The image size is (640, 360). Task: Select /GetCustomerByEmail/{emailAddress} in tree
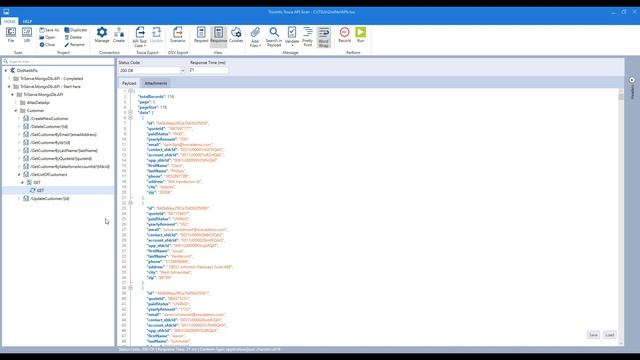[63, 134]
